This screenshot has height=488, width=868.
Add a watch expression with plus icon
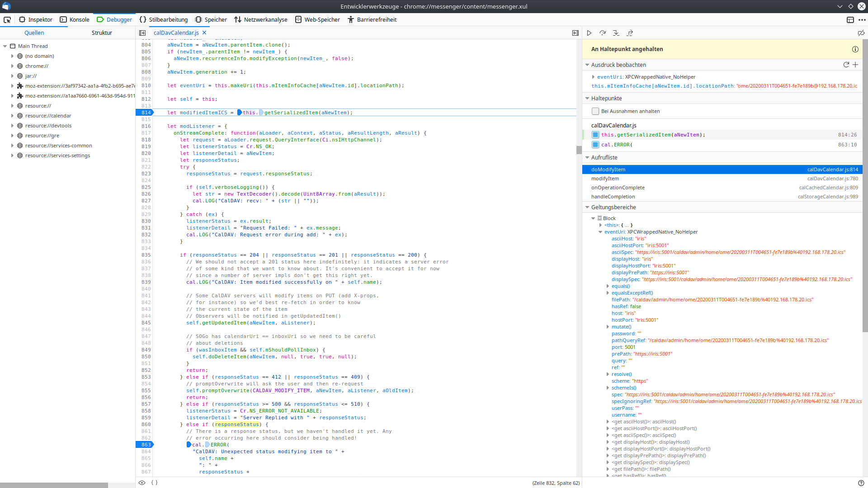tap(855, 65)
